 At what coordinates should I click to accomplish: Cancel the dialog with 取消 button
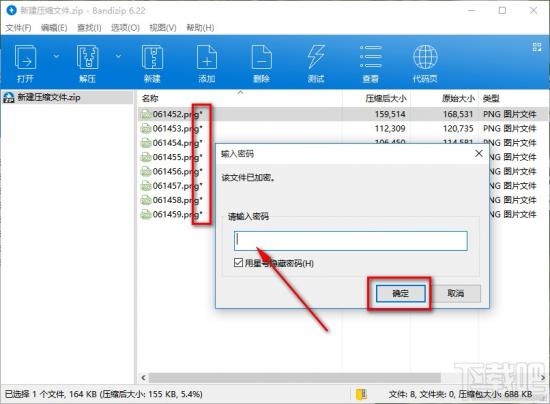coord(456,293)
